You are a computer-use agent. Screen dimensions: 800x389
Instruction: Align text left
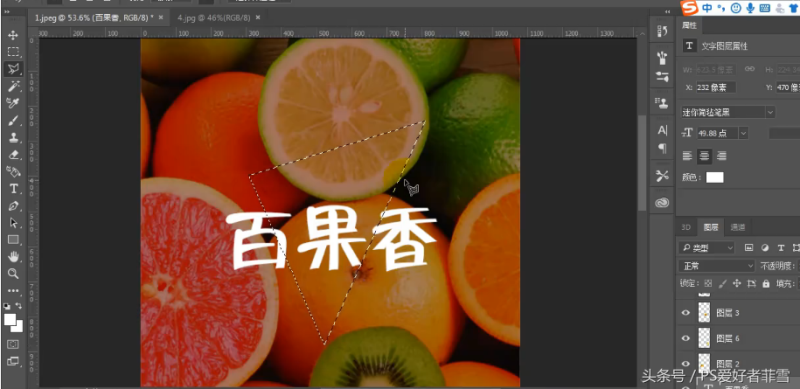tap(688, 156)
